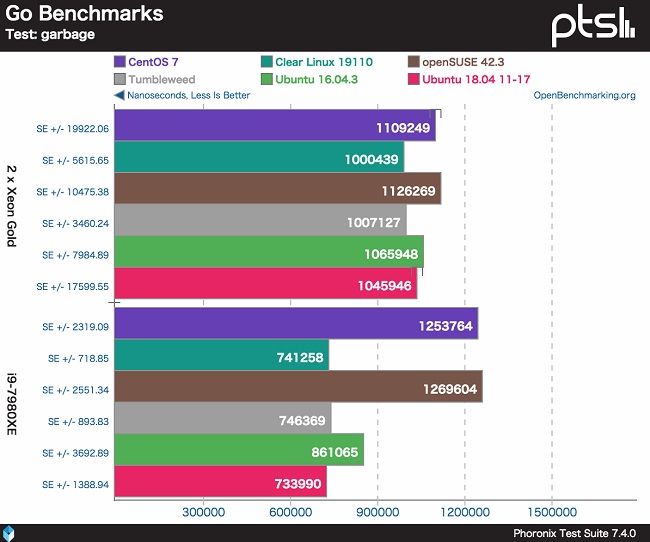Click the 2 x Xeon Gold group label
The height and width of the screenshot is (542, 650).
coord(11,204)
